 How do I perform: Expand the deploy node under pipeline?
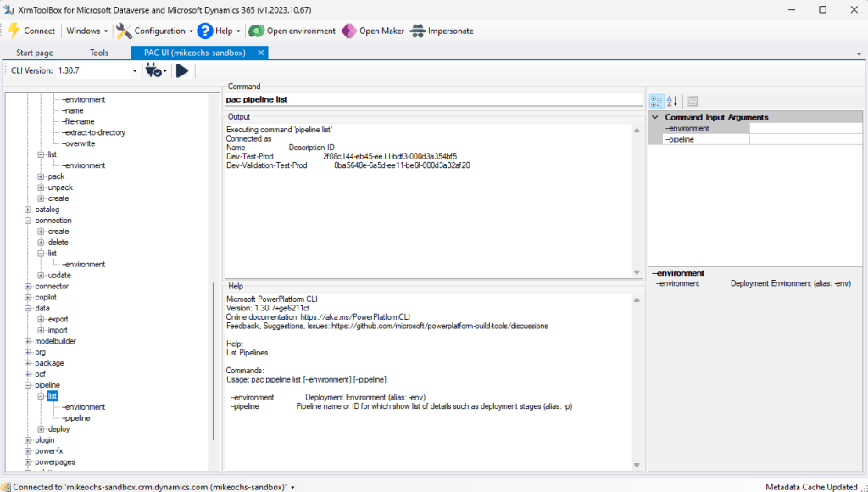coord(41,429)
